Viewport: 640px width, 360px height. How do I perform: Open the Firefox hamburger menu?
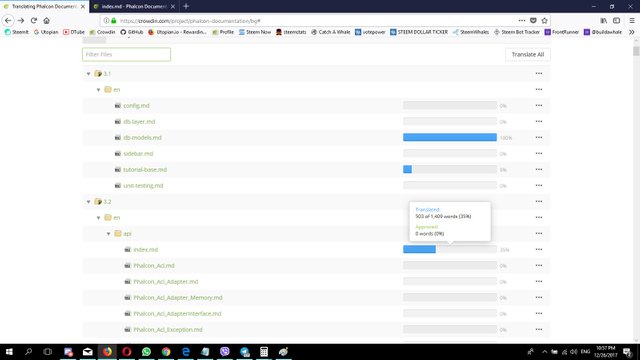(632, 20)
